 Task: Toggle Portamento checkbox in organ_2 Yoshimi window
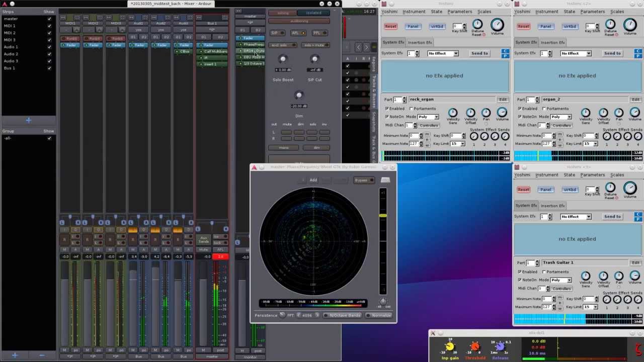click(544, 109)
